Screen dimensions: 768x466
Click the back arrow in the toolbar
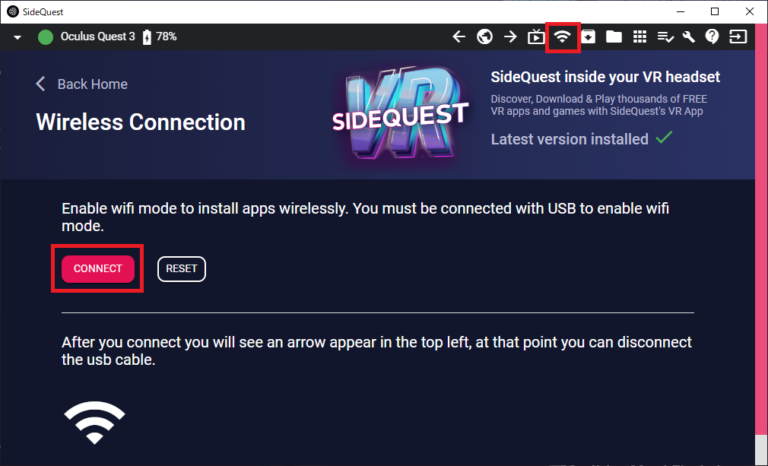[x=459, y=37]
